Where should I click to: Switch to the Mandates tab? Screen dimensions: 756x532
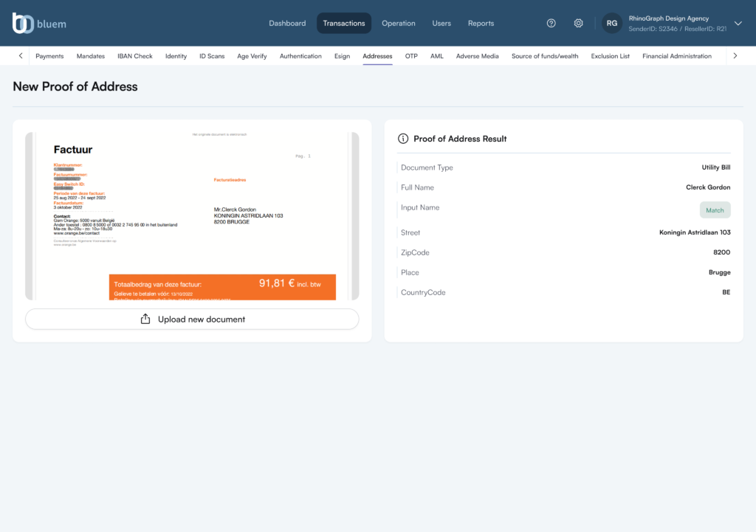tap(91, 56)
